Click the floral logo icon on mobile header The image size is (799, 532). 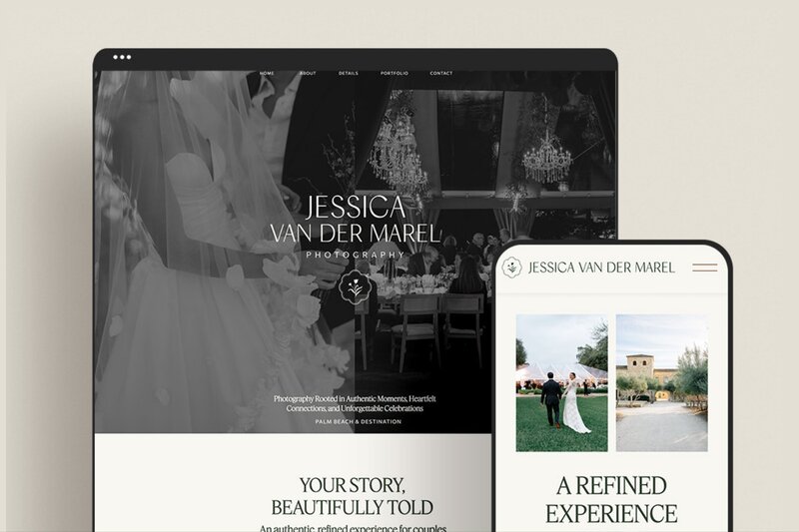tap(511, 267)
